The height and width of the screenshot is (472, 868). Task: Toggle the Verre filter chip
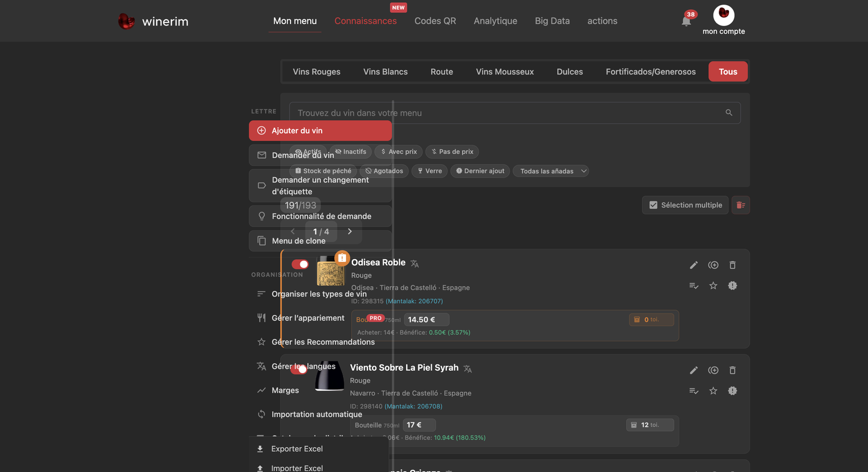(x=429, y=171)
